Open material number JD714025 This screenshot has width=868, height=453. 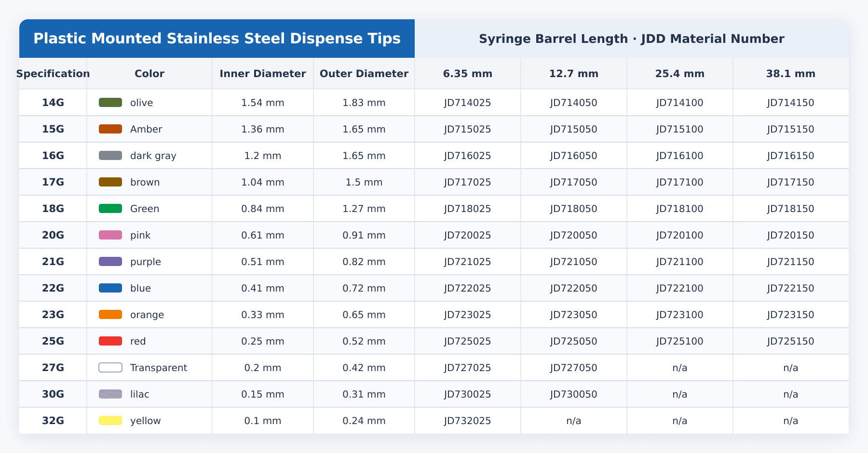click(x=468, y=102)
